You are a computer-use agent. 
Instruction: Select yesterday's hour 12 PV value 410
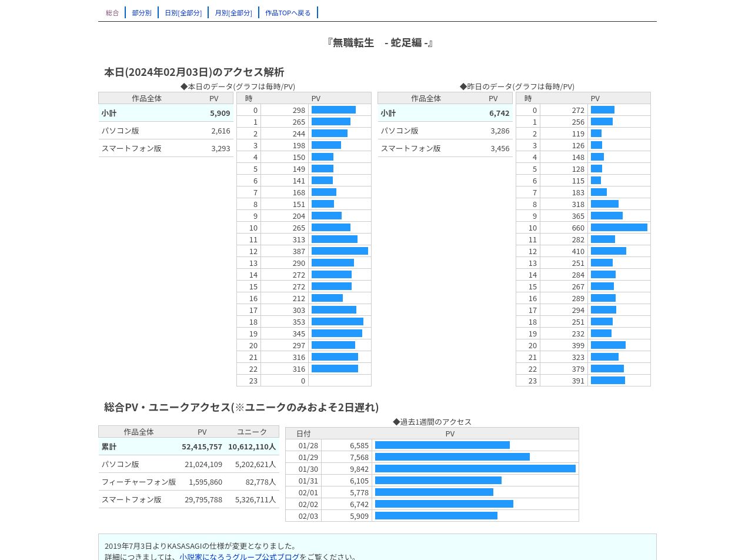pos(578,251)
